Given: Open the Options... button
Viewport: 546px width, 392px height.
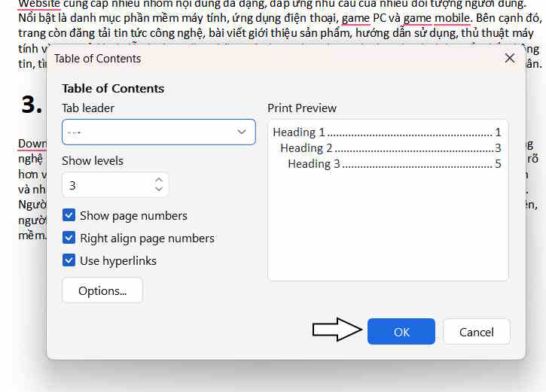Looking at the screenshot, I should click(102, 290).
